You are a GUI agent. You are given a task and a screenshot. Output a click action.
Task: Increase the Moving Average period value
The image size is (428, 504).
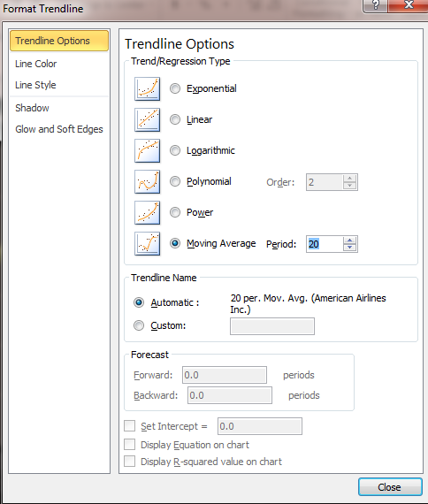(349, 241)
